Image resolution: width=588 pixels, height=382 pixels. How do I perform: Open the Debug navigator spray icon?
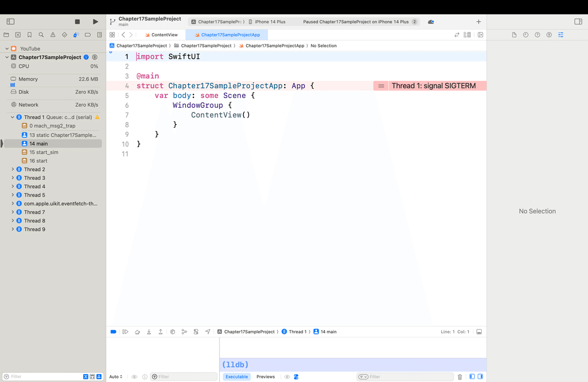click(x=76, y=35)
